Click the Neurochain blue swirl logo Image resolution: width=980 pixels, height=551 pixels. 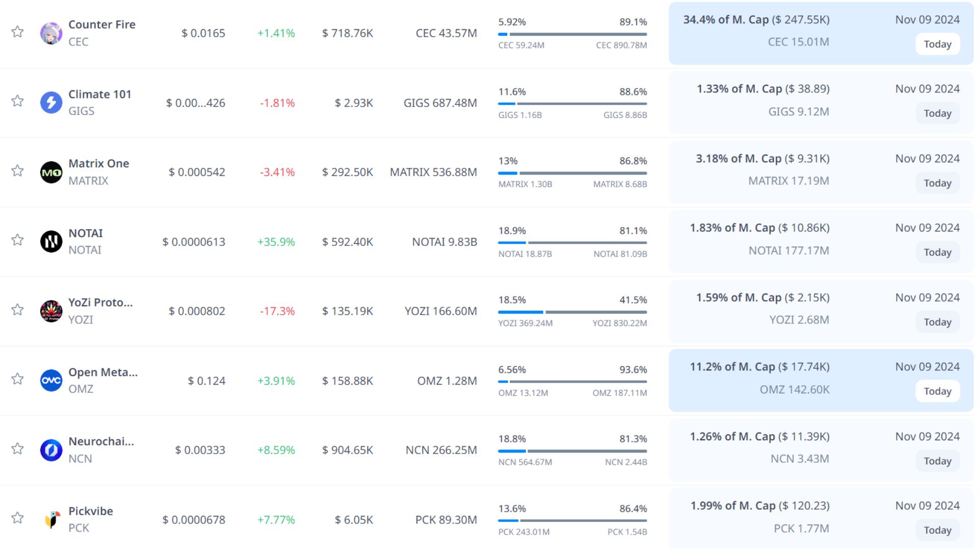[51, 450]
